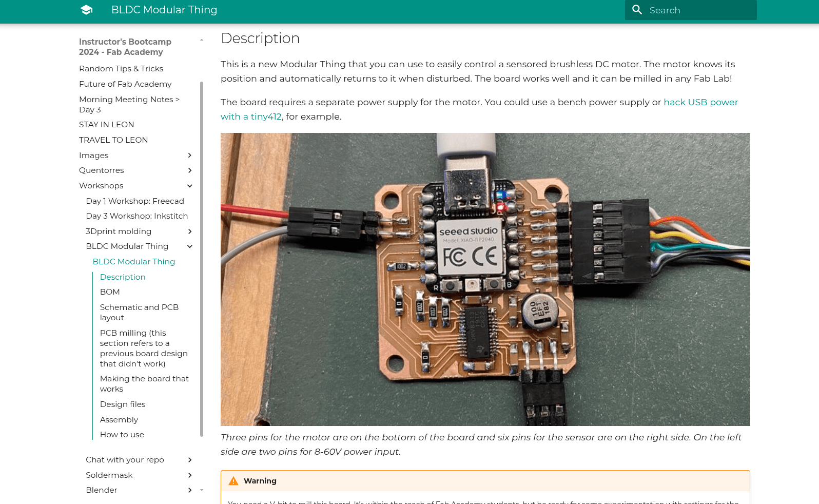Click the BLDC board photo
Image resolution: width=819 pixels, height=504 pixels.
485,279
